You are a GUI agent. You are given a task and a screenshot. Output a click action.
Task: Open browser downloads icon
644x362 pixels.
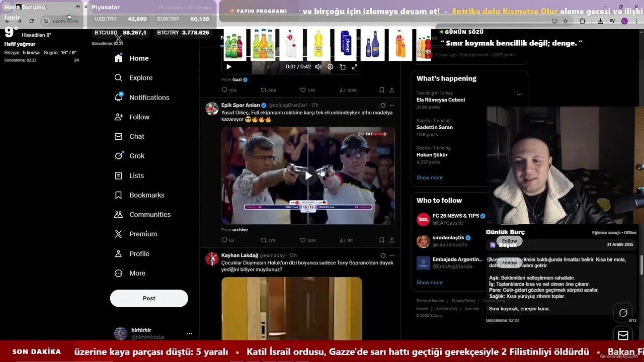(x=600, y=21)
